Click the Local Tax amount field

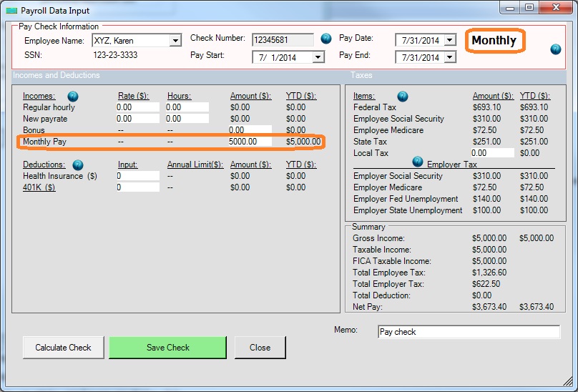coord(492,153)
